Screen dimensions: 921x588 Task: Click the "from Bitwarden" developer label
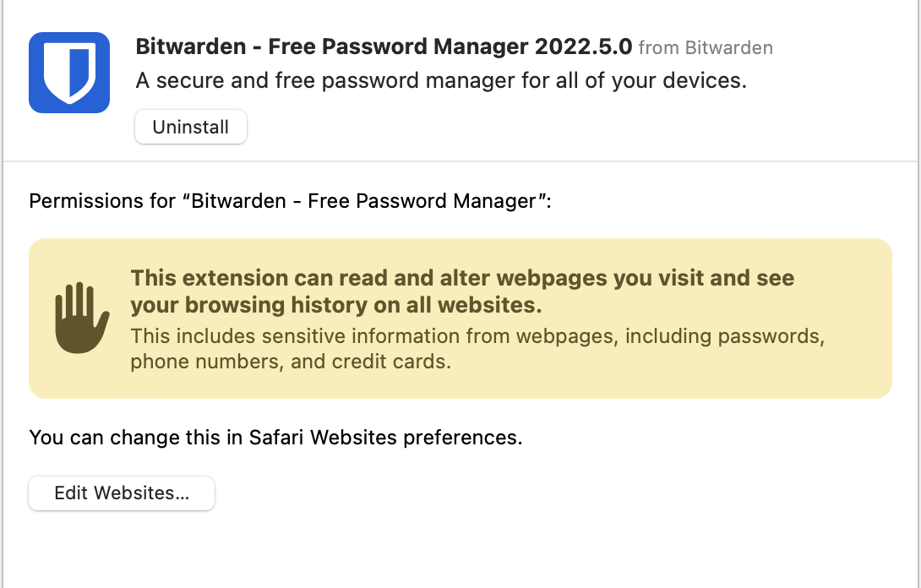click(x=705, y=48)
